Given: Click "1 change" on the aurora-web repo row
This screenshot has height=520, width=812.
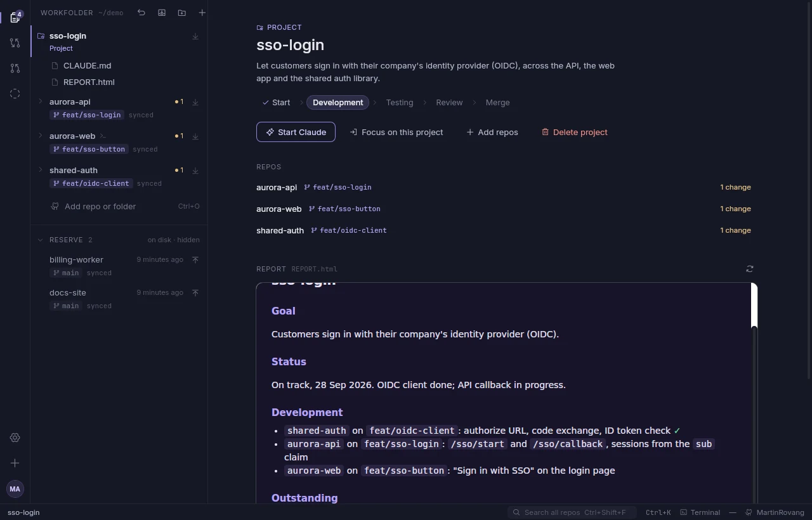Looking at the screenshot, I should tap(735, 209).
